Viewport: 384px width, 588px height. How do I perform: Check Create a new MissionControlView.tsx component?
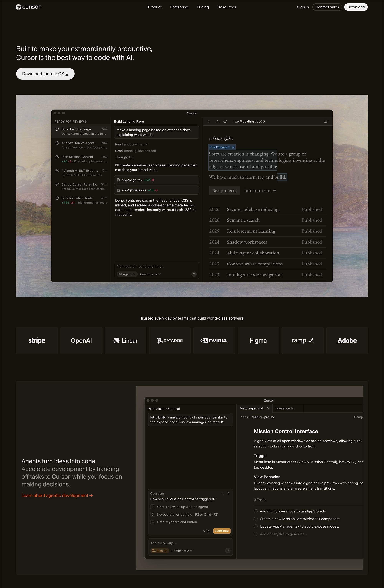(256, 519)
